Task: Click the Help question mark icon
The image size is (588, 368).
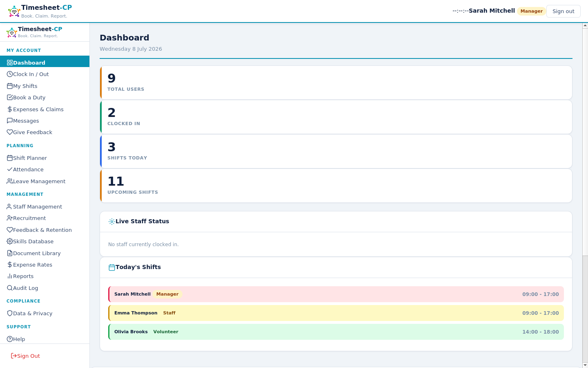Action: 10,339
